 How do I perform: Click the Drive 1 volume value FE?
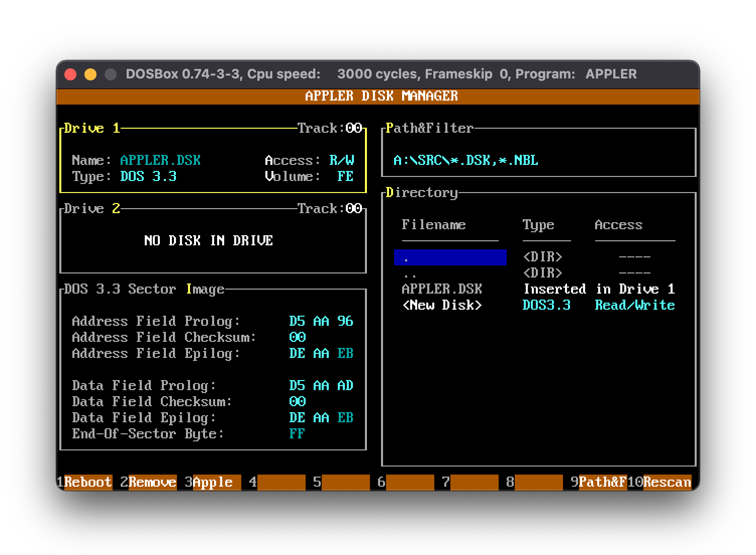point(345,176)
